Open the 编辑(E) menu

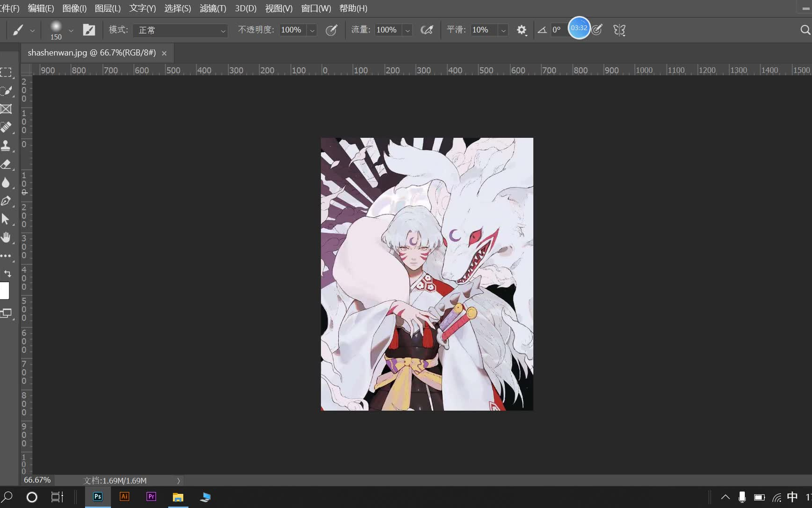(x=41, y=8)
